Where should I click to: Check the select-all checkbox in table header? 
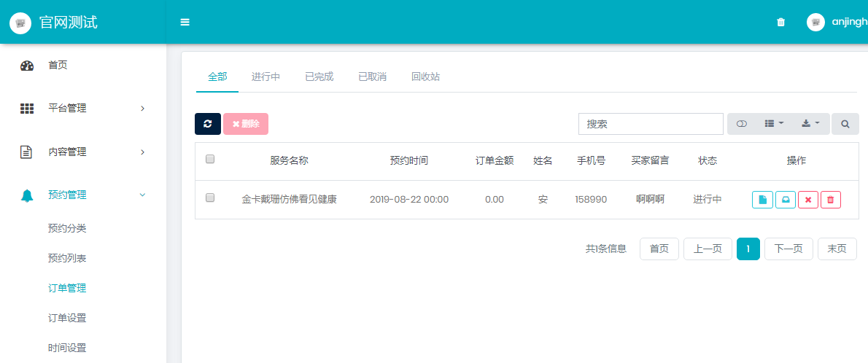[210, 159]
